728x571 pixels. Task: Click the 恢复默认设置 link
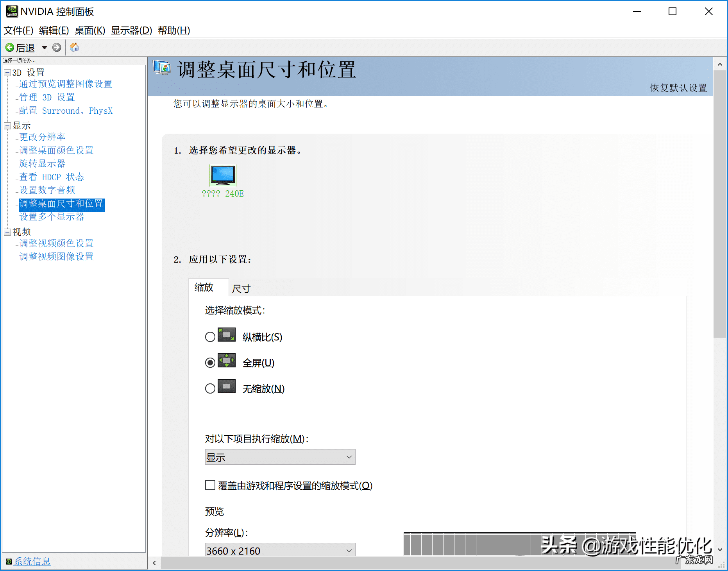click(x=678, y=88)
